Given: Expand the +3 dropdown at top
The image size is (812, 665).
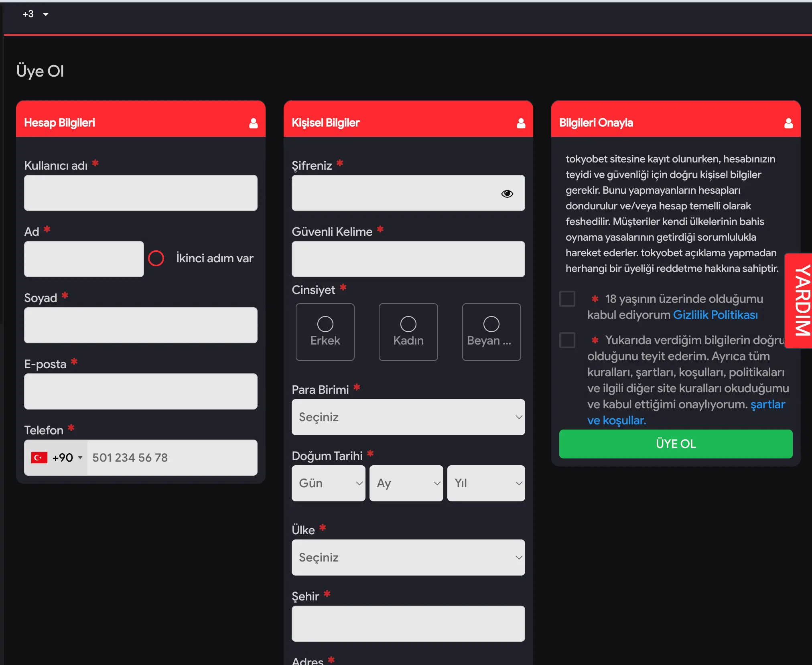Looking at the screenshot, I should point(35,14).
